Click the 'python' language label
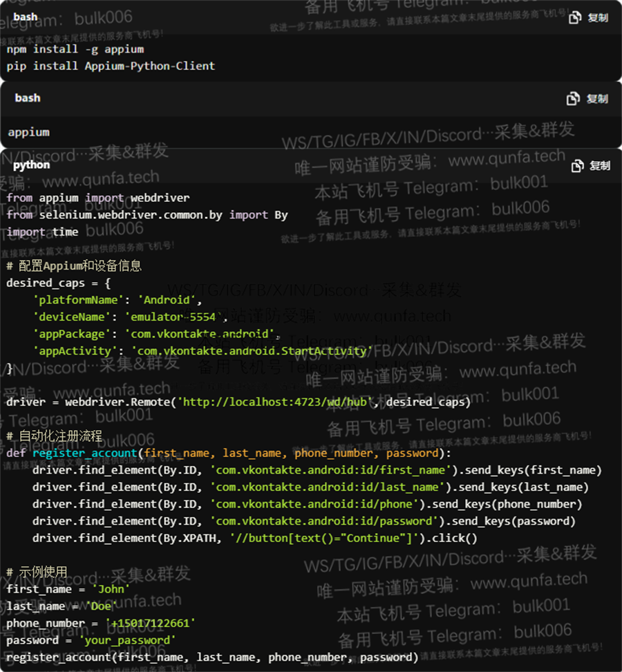 [31, 165]
